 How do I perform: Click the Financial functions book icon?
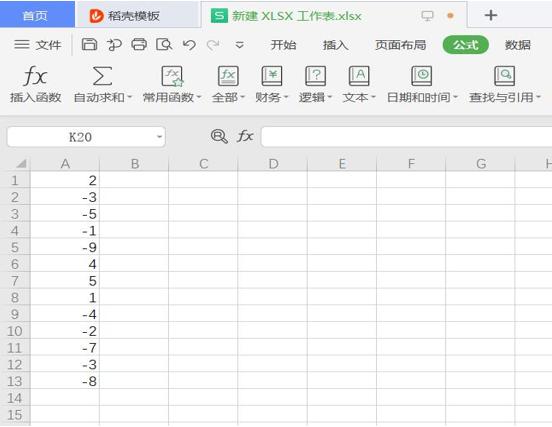pos(272,76)
